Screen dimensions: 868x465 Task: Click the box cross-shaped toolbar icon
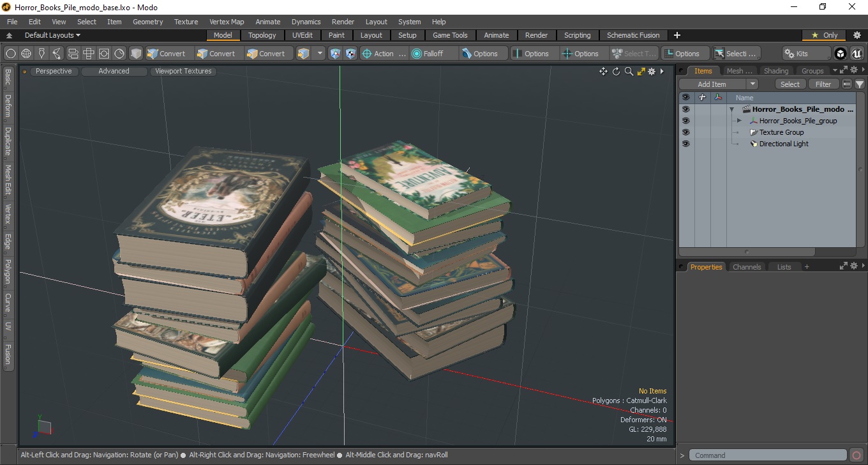[88, 54]
